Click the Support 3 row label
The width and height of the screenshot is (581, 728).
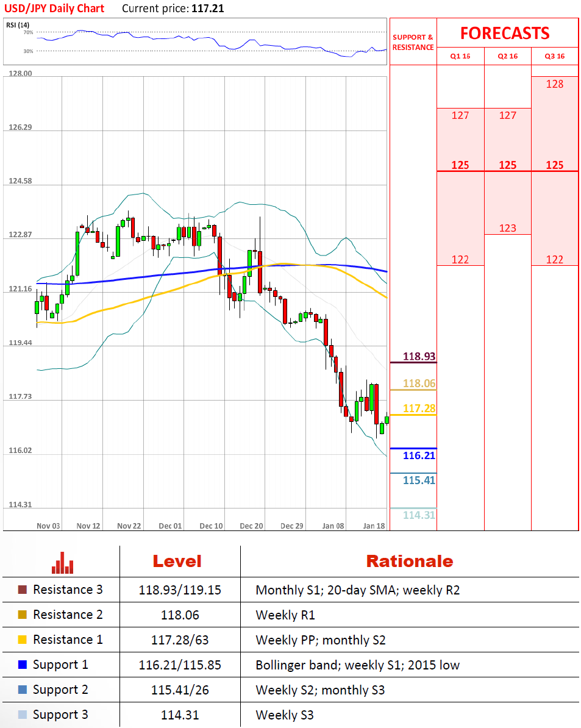[60, 715]
